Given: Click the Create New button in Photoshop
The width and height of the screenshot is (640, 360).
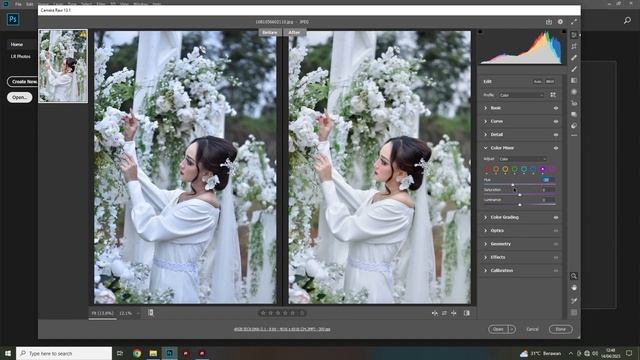Looking at the screenshot, I should pos(23,82).
